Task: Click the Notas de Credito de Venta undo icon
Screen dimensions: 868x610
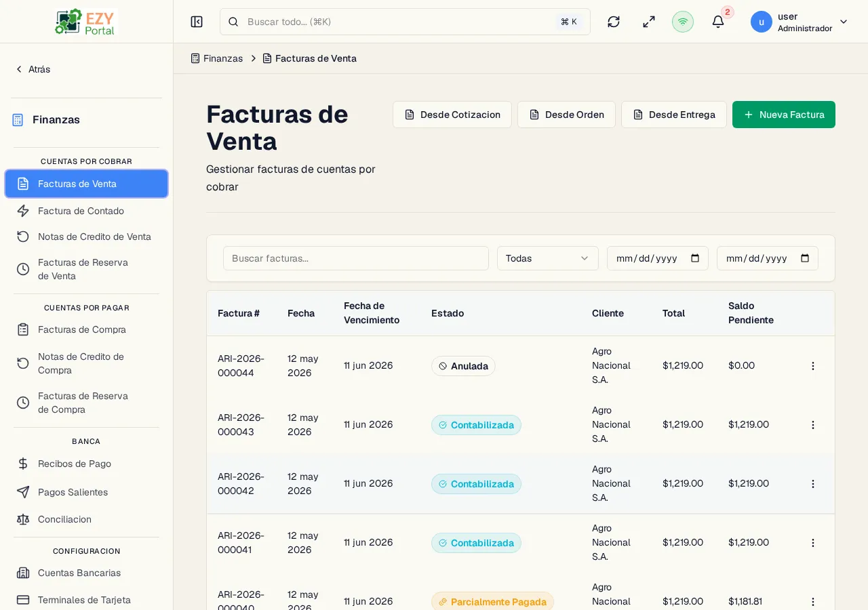Action: click(23, 237)
